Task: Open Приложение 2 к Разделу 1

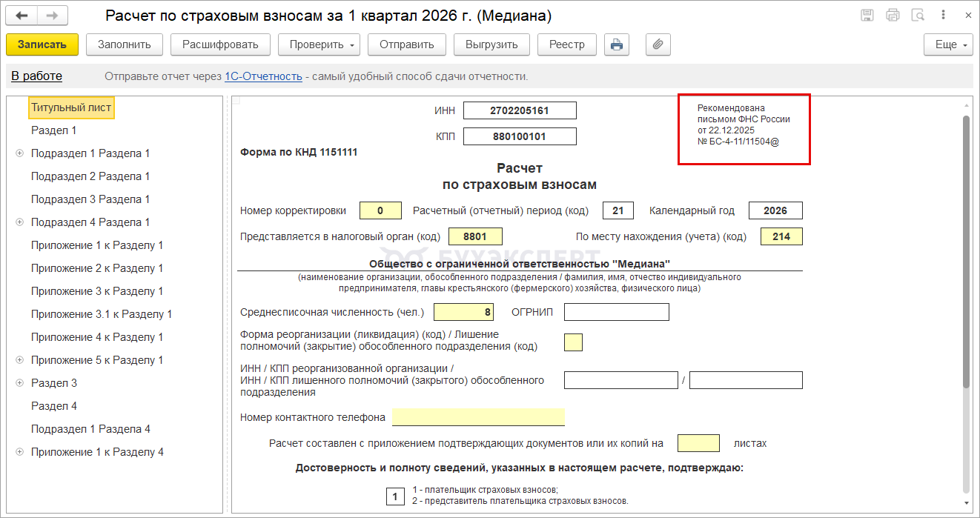Action: tap(97, 268)
